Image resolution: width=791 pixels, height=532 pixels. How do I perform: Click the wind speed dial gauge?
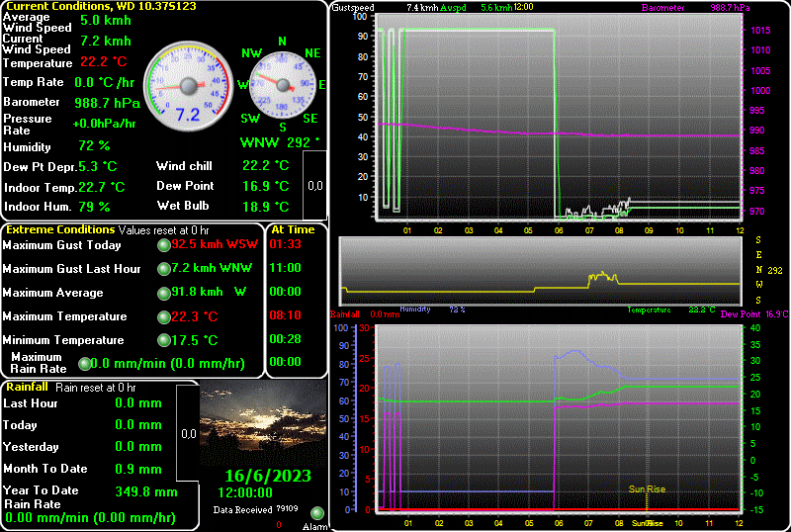pyautogui.click(x=187, y=87)
